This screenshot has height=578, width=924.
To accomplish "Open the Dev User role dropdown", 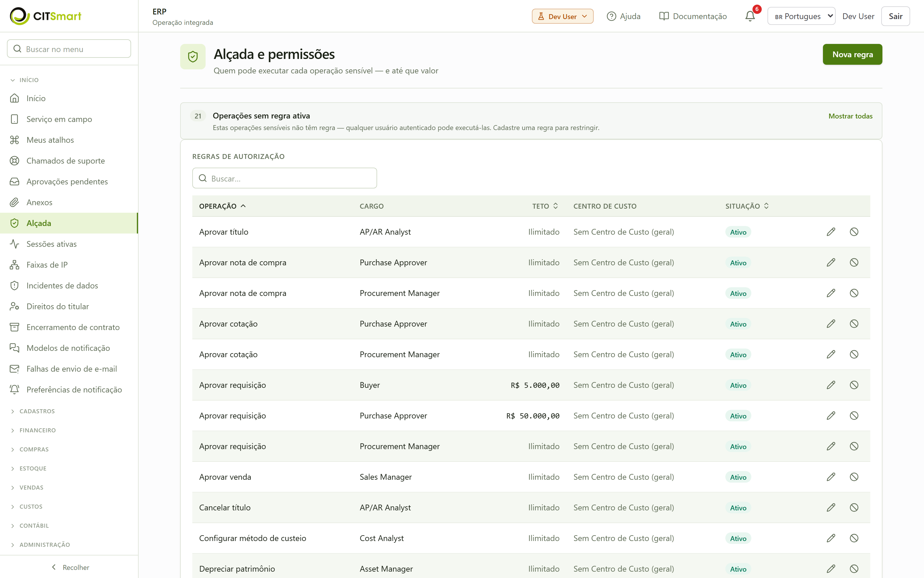I will [x=562, y=16].
